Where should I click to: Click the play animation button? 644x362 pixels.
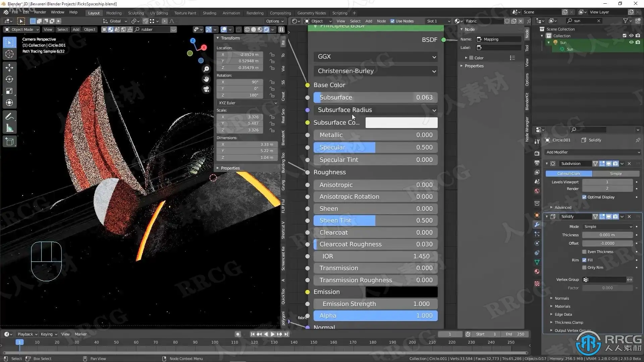pos(272,334)
